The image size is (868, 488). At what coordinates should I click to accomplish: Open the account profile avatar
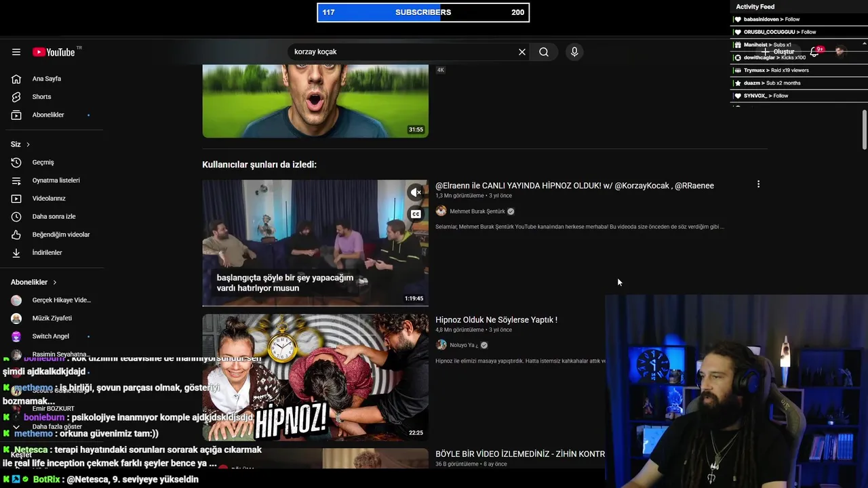pos(840,52)
